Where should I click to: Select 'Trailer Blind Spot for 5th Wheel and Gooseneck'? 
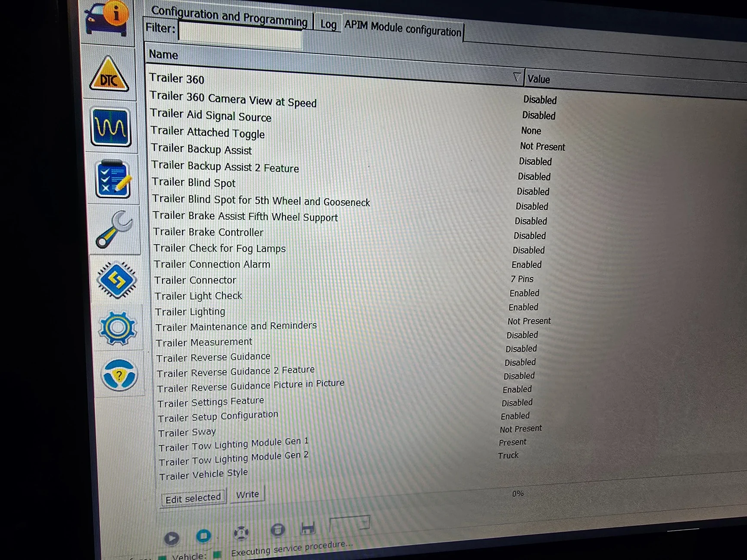click(261, 200)
